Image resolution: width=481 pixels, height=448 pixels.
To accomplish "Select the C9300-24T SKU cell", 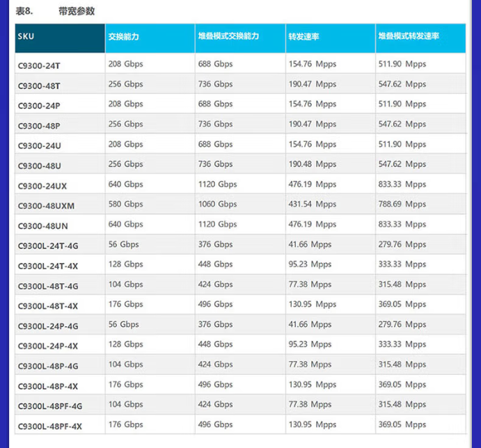I will pyautogui.click(x=39, y=65).
